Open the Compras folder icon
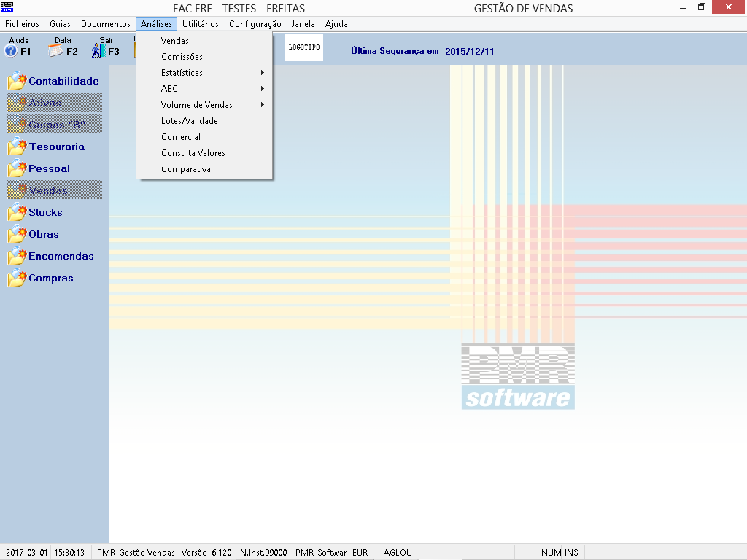Screen dimensions: 747x560 pyautogui.click(x=18, y=278)
